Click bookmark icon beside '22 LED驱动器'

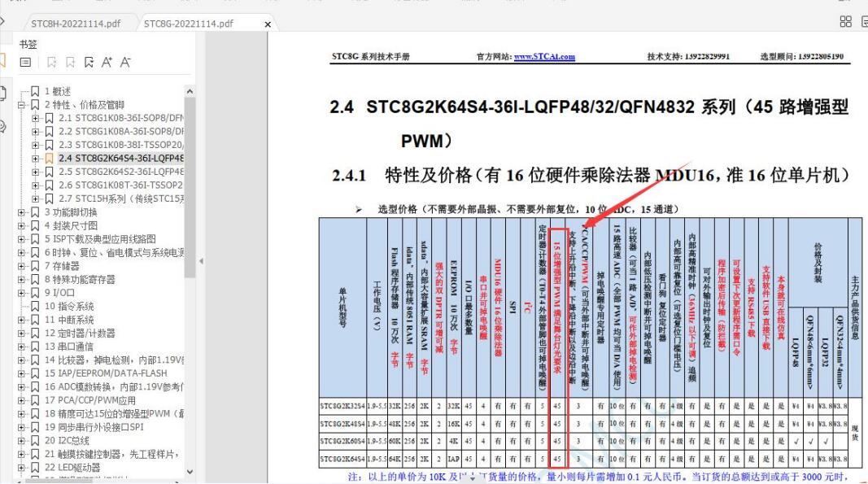click(x=35, y=468)
